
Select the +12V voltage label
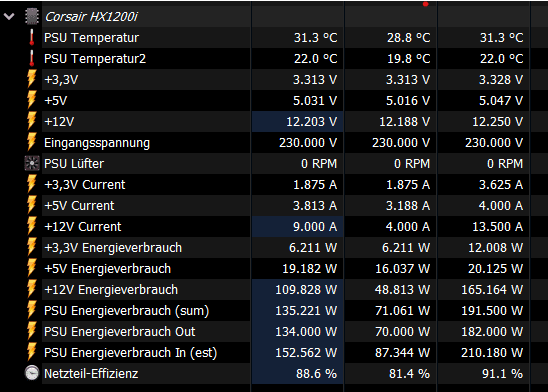[59, 122]
